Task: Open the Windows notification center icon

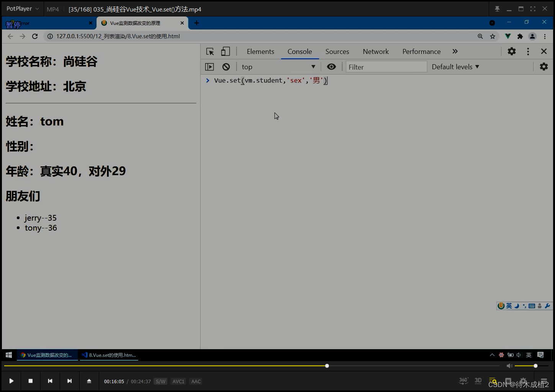Action: click(x=540, y=355)
